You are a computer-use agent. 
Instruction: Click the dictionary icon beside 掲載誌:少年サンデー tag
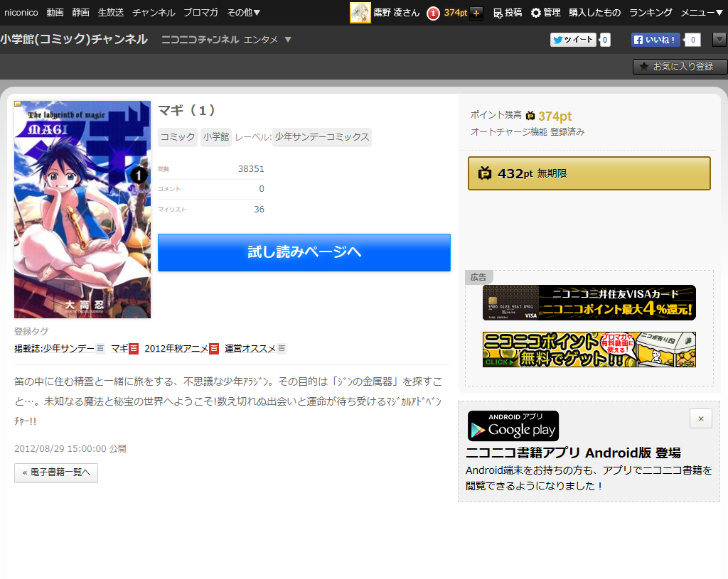click(x=100, y=348)
